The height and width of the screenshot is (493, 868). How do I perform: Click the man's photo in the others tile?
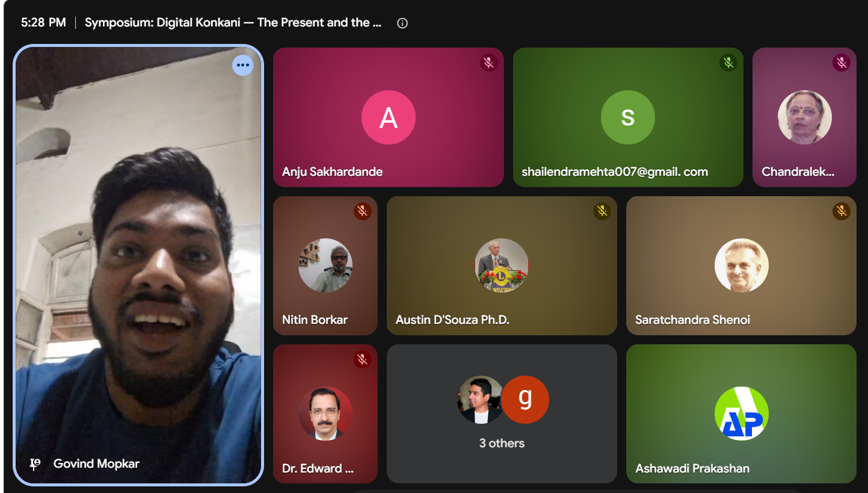(480, 400)
